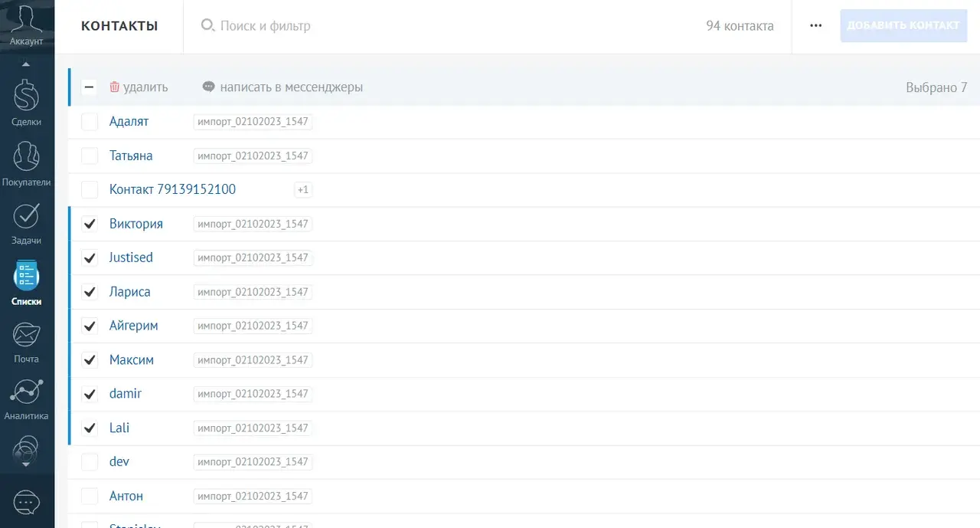Check the box for dev
Viewport: 980px width, 528px height.
coord(90,462)
